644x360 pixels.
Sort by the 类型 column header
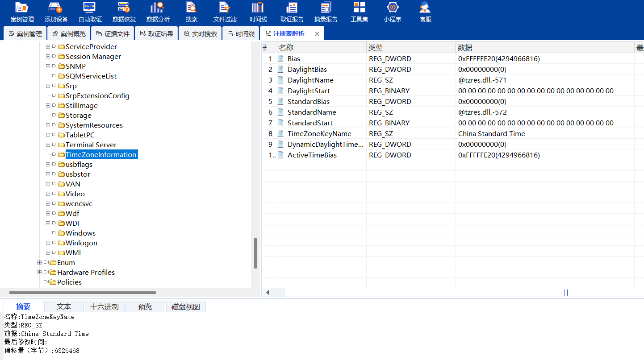pos(411,48)
